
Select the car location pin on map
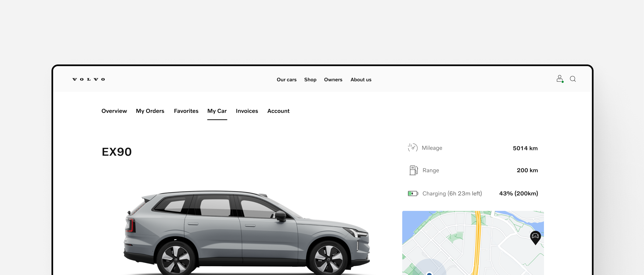coord(535,237)
